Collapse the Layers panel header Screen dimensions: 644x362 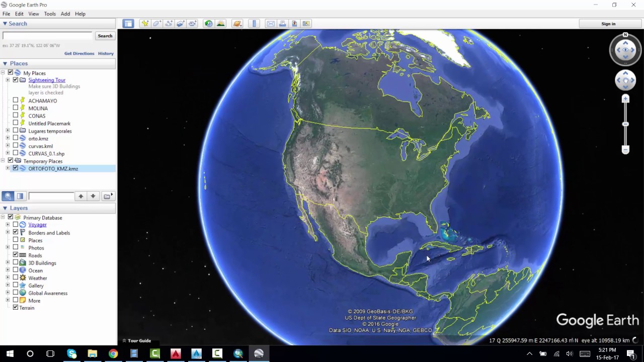[x=58, y=208]
